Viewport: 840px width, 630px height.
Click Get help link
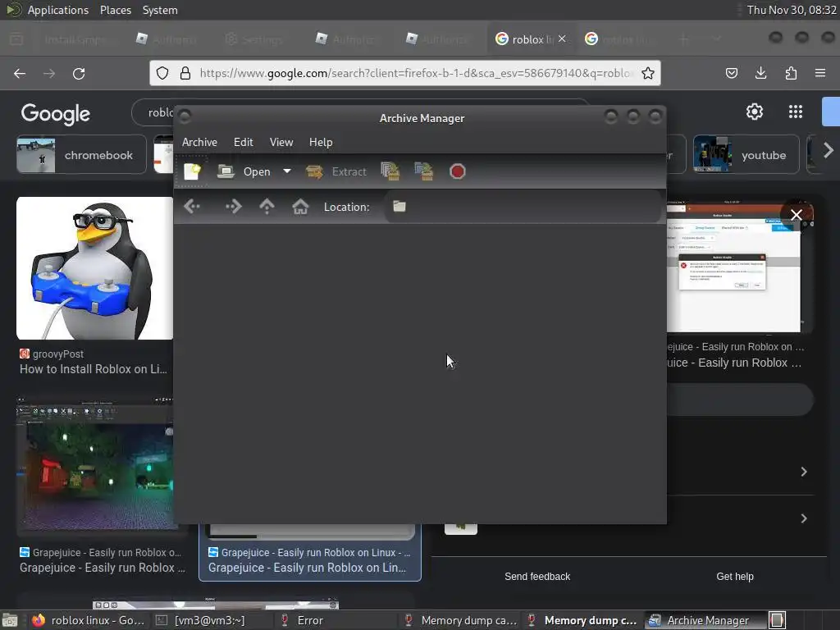click(735, 577)
